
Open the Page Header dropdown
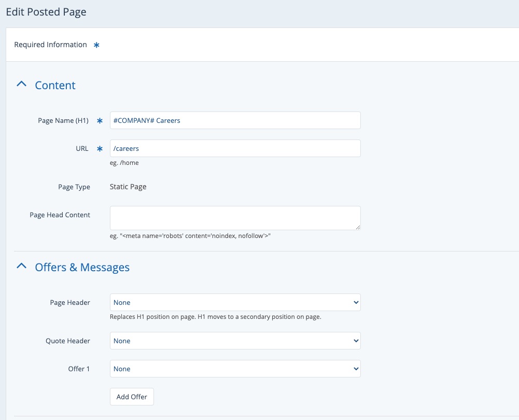click(x=235, y=302)
